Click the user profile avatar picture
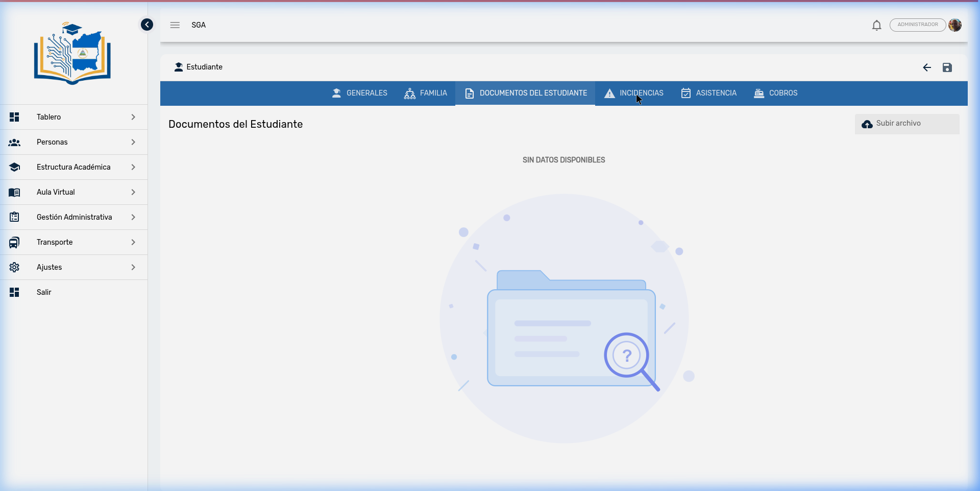The image size is (980, 491). [x=955, y=25]
